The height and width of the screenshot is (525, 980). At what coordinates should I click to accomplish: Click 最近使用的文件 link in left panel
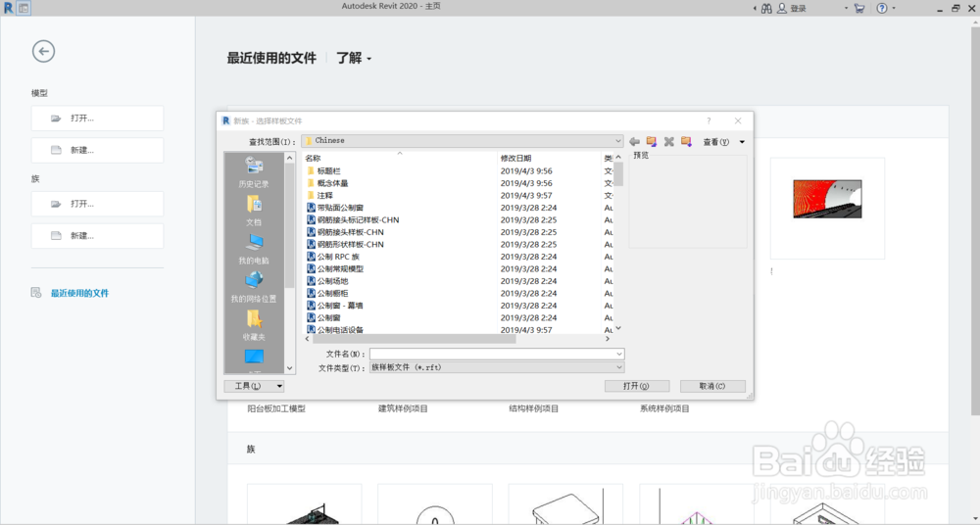click(x=79, y=293)
